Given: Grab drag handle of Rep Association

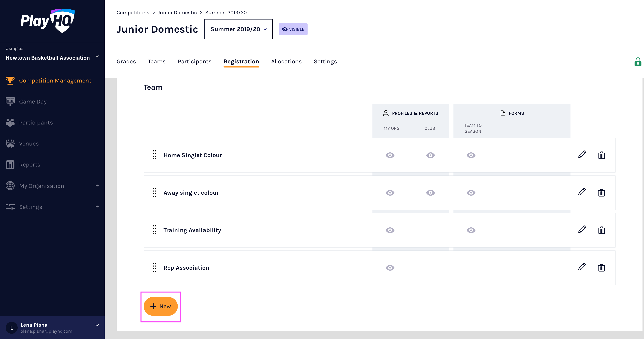Looking at the screenshot, I should coord(155,268).
